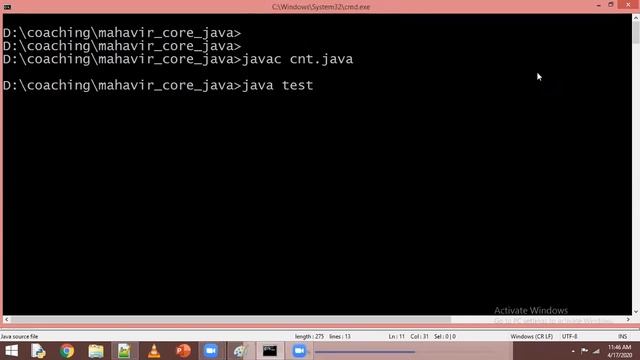This screenshot has width=640, height=360.
Task: Click 'INS' insert mode status
Action: 622,337
